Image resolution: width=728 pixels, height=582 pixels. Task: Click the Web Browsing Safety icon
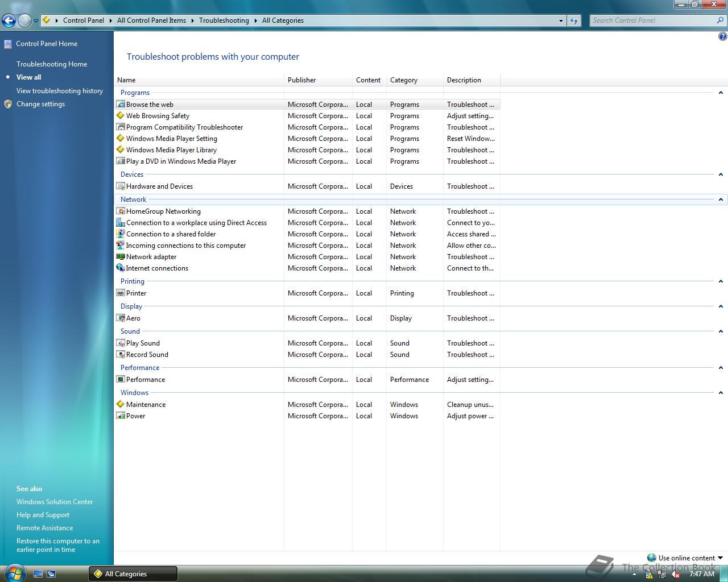coord(121,115)
